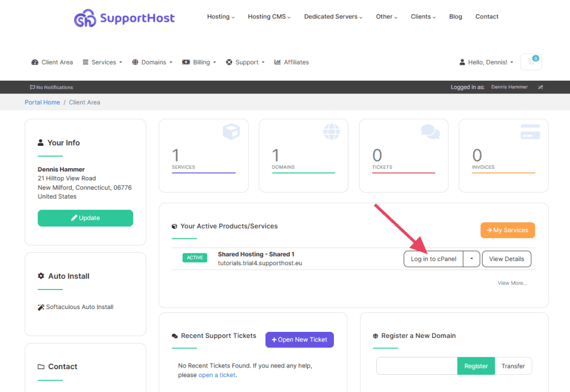
Task: Open the shopping cart icon
Action: point(530,62)
